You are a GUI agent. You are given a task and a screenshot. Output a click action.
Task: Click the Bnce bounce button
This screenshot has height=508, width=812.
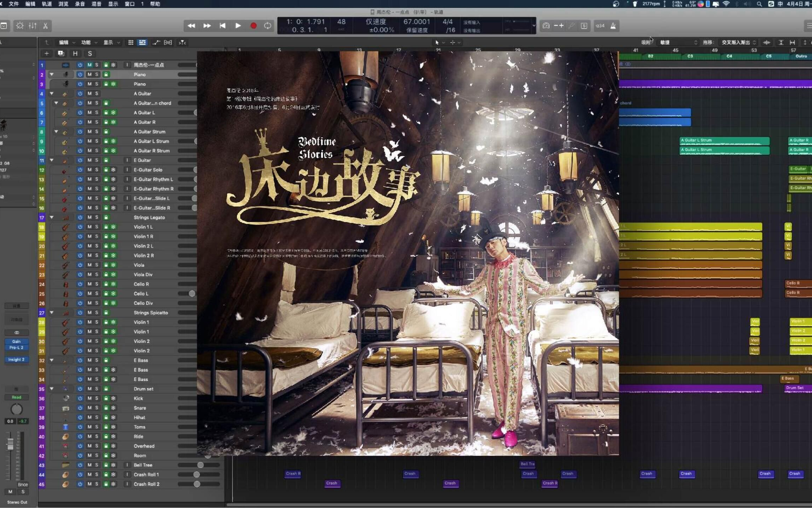[23, 485]
